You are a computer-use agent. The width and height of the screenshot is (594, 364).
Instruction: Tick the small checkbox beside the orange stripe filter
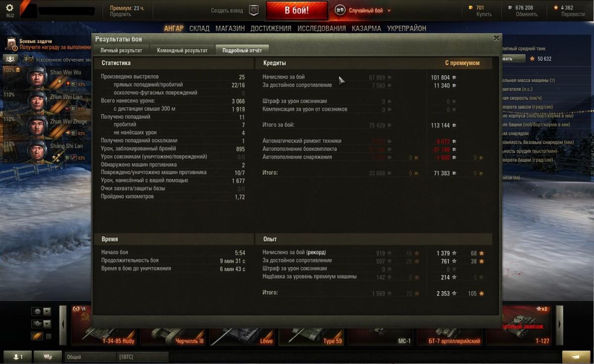(49, 336)
